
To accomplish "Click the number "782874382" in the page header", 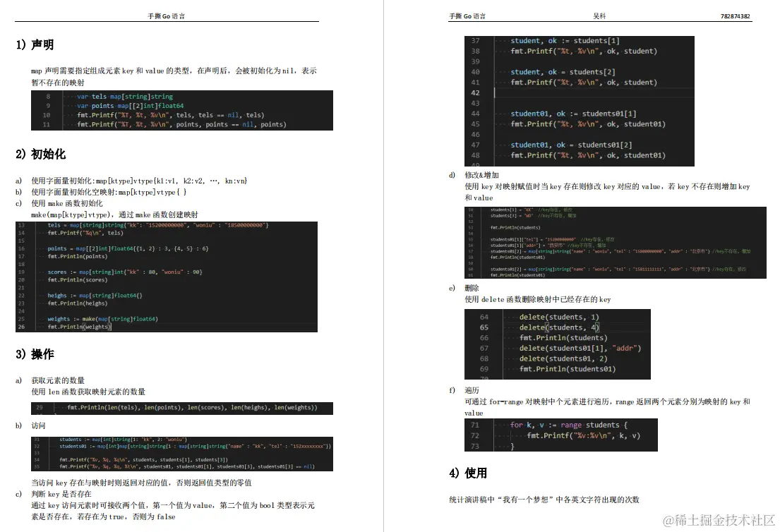I will click(x=736, y=16).
